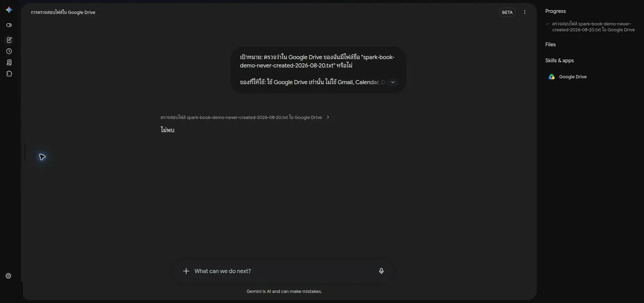Click the "Skills & apps" heading
The width and height of the screenshot is (644, 303).
point(560,61)
